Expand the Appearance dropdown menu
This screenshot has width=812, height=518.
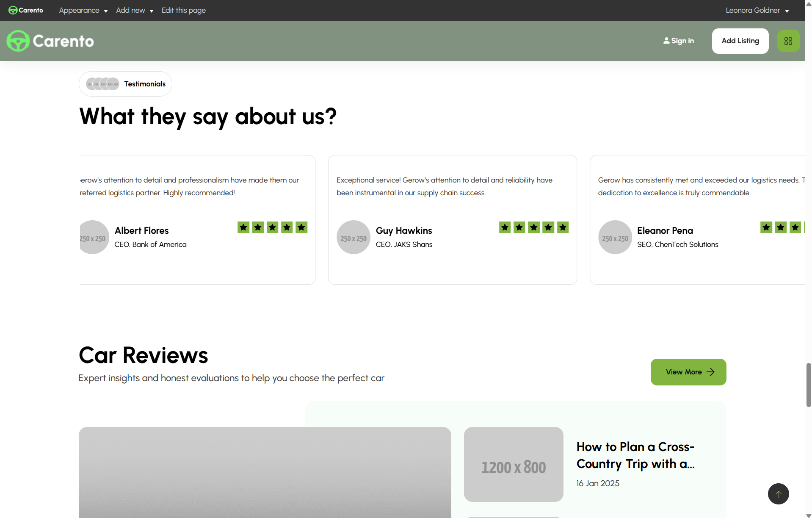tap(83, 10)
